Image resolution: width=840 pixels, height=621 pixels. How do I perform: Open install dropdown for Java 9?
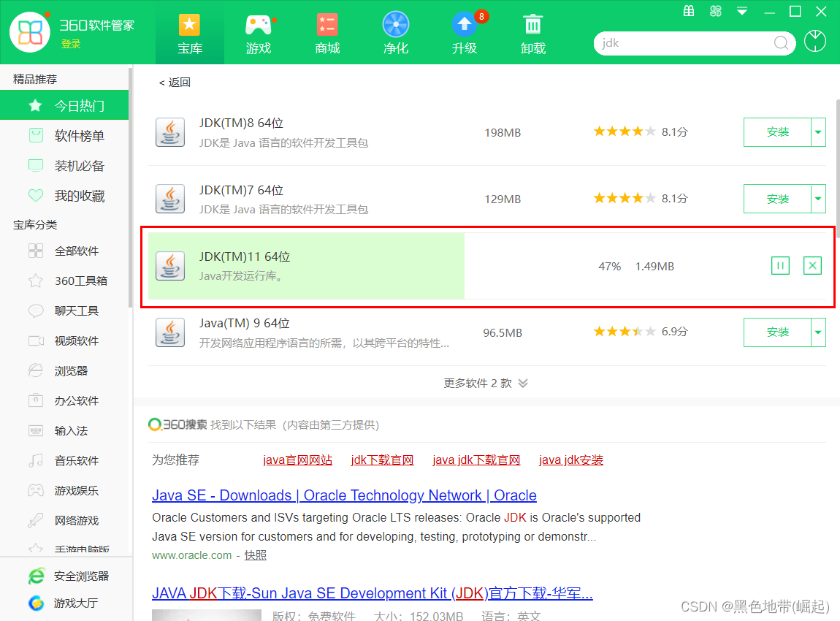[818, 332]
